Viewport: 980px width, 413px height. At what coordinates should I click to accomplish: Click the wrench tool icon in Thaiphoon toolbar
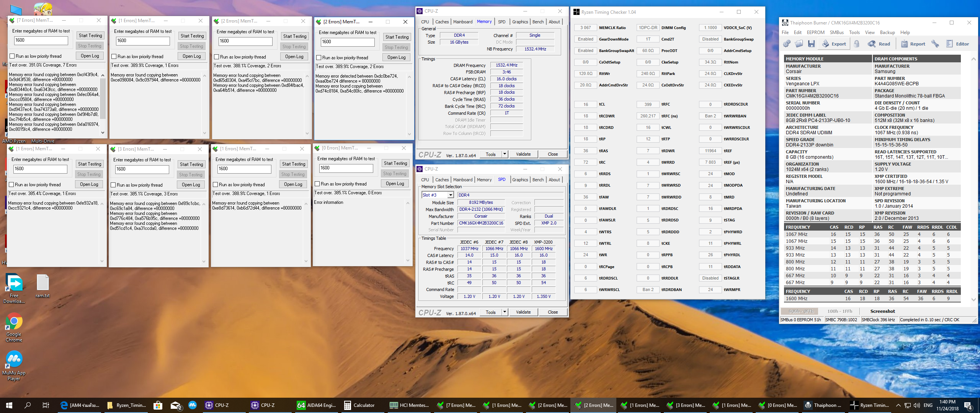tap(935, 44)
